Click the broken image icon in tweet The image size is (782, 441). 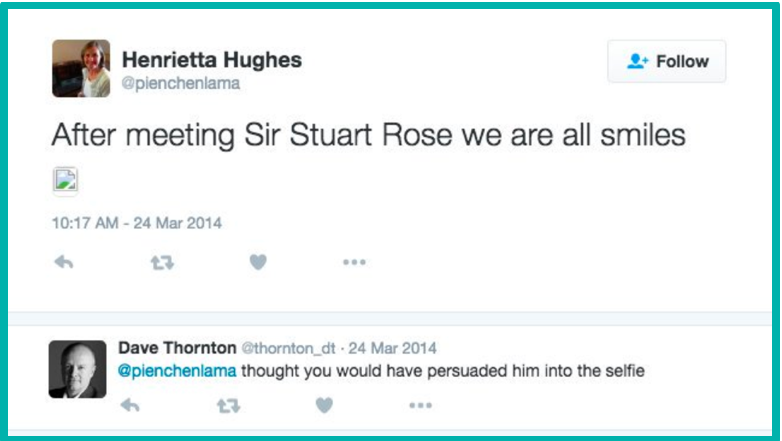(65, 180)
